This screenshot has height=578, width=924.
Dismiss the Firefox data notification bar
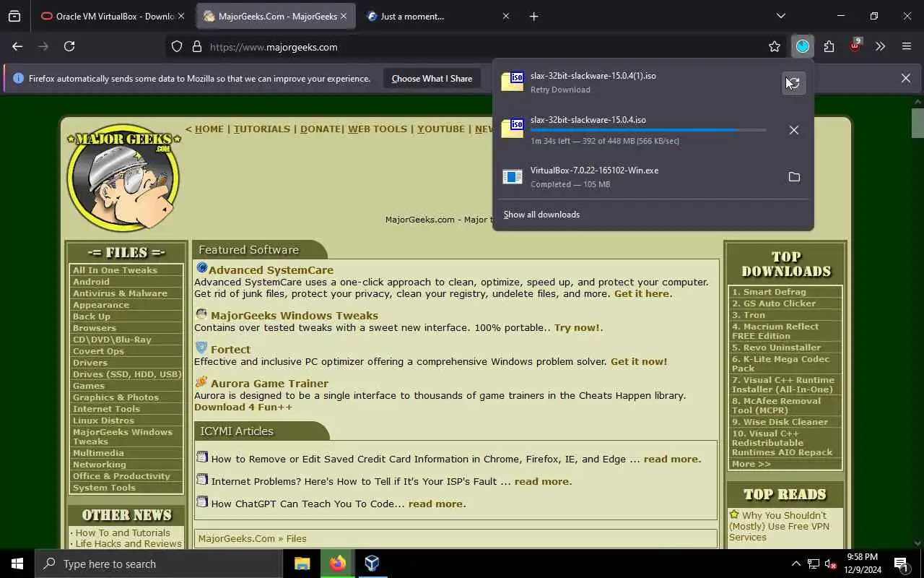[x=905, y=78]
